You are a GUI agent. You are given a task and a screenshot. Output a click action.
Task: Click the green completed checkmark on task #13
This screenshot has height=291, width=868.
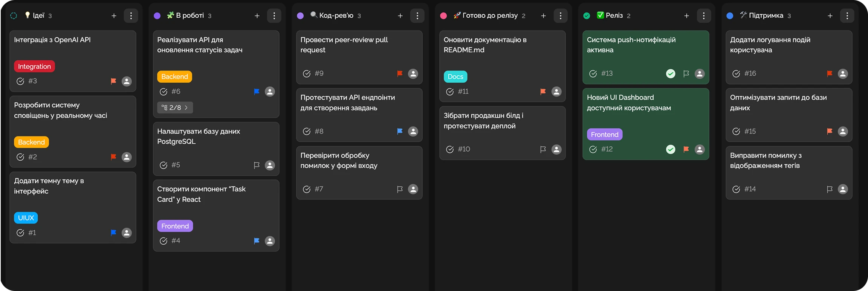[x=671, y=74]
